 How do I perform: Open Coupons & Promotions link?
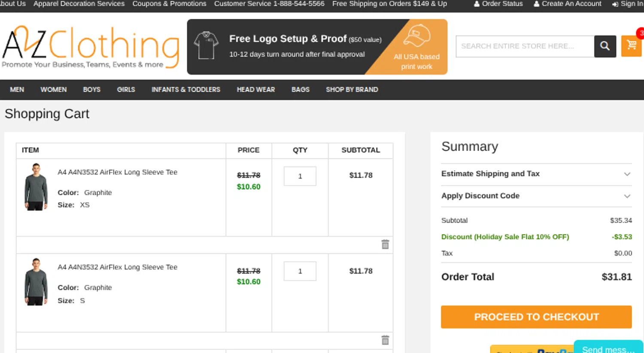tap(169, 4)
